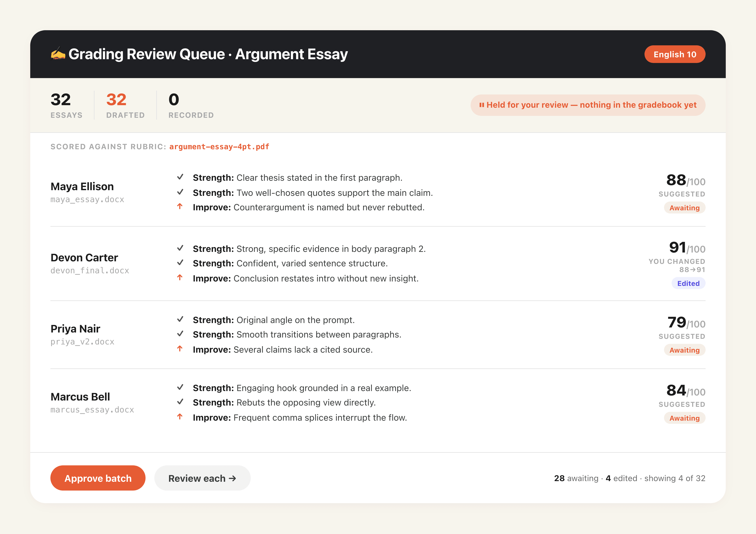The image size is (756, 534).
Task: Open file maya_essay.docx
Action: [x=87, y=199]
